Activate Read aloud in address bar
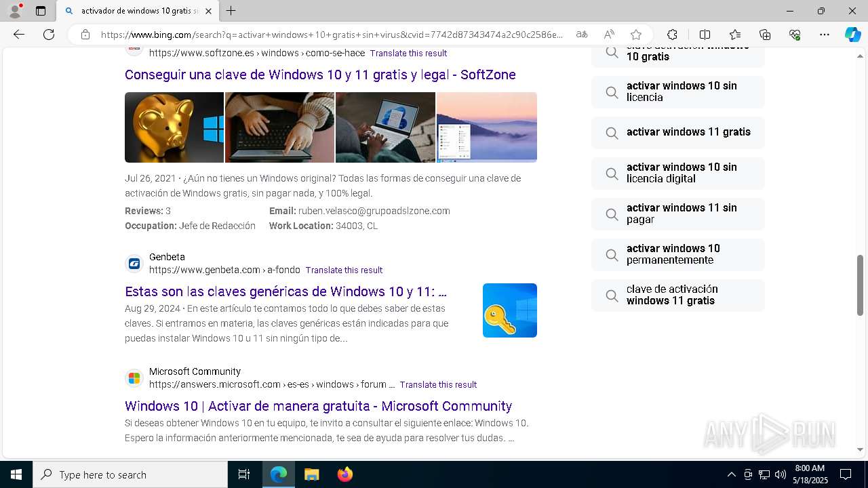Screen dimensions: 868x488 coord(609,35)
